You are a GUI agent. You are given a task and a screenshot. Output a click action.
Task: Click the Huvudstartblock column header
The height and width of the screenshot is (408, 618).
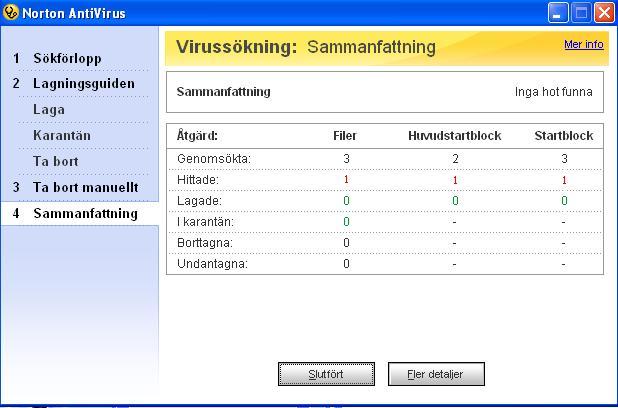point(455,136)
